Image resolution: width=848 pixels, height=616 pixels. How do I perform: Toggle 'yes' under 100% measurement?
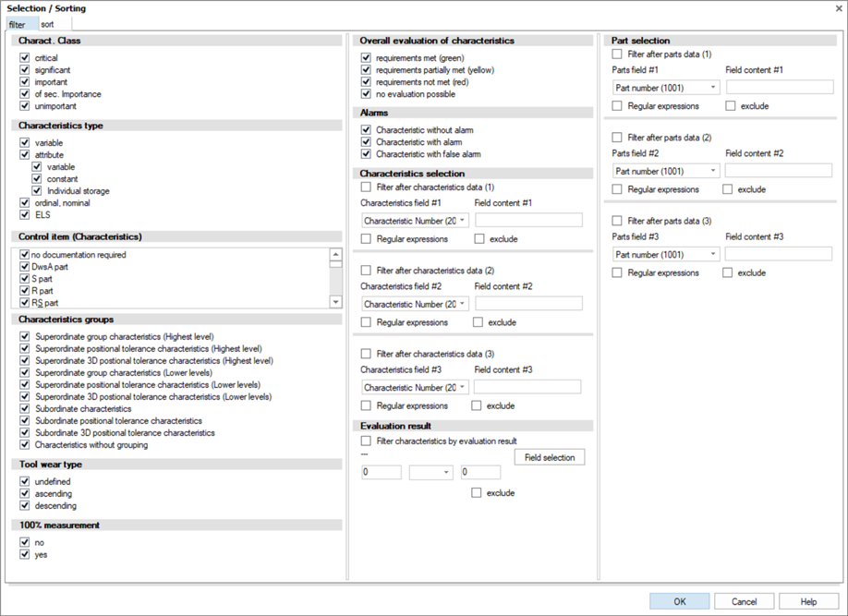pos(24,554)
